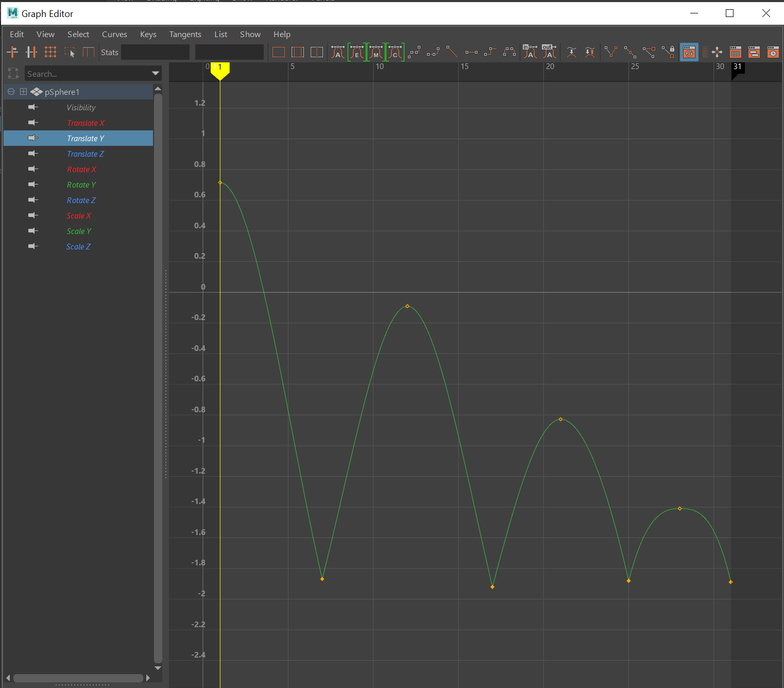Expand the pSphere1 plus box
Viewport: 784px width, 688px height.
click(23, 92)
